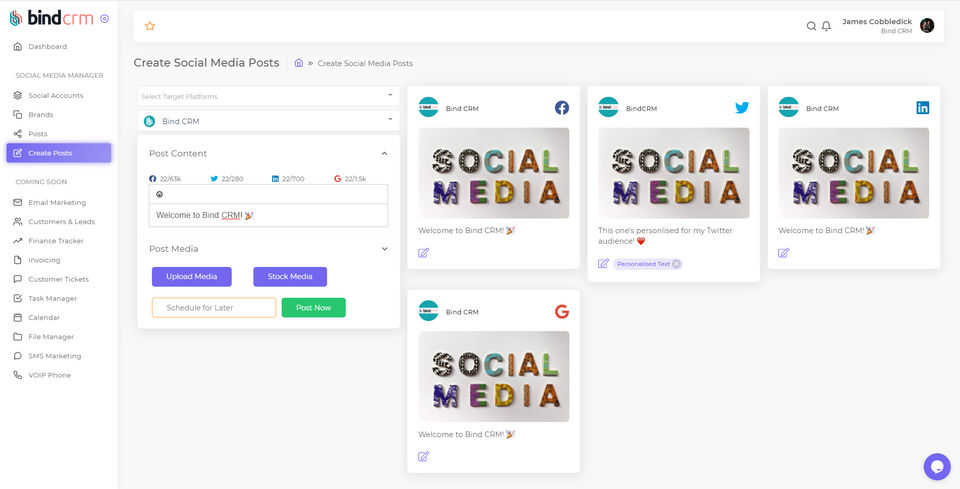Click into the post content text field
This screenshot has width=960, height=489.
pos(268,215)
